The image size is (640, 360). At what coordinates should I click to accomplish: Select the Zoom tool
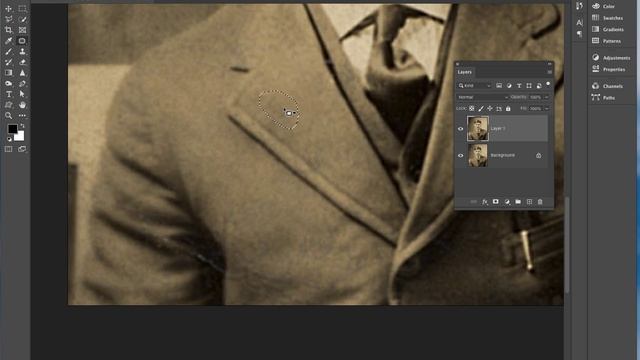tap(8, 116)
